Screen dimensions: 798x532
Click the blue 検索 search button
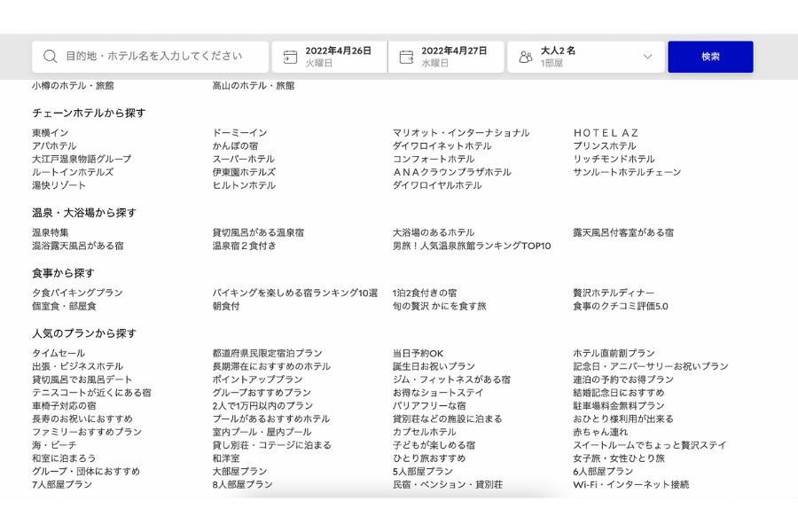click(x=710, y=57)
